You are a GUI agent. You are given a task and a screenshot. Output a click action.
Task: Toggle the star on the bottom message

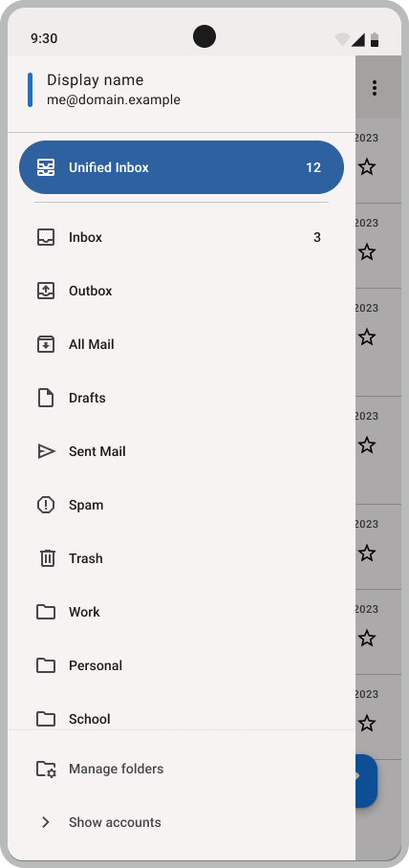(367, 723)
